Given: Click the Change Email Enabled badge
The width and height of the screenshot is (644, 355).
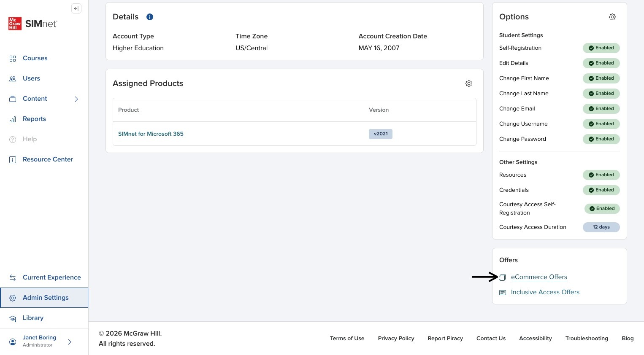Looking at the screenshot, I should pyautogui.click(x=601, y=109).
